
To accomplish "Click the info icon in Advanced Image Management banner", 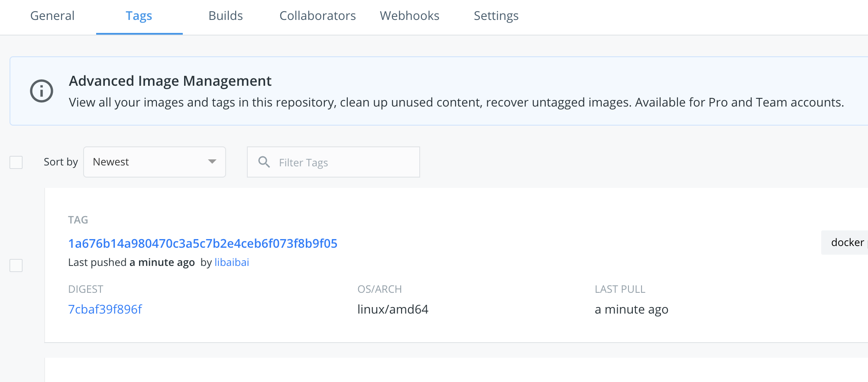I will (42, 91).
